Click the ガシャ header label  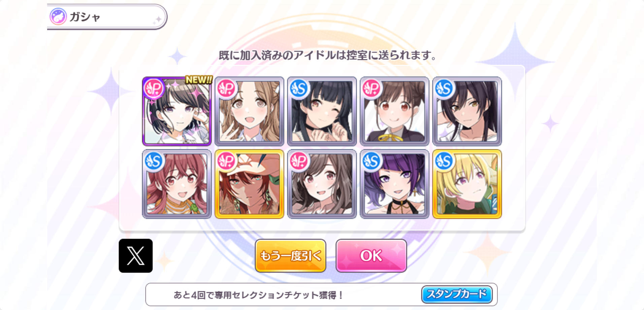(85, 17)
